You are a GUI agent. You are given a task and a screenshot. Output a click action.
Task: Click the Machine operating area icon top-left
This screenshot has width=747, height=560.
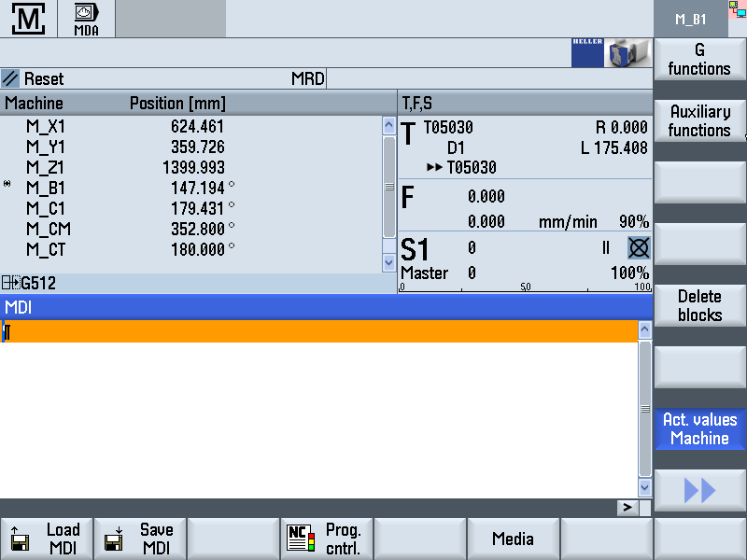pyautogui.click(x=28, y=18)
